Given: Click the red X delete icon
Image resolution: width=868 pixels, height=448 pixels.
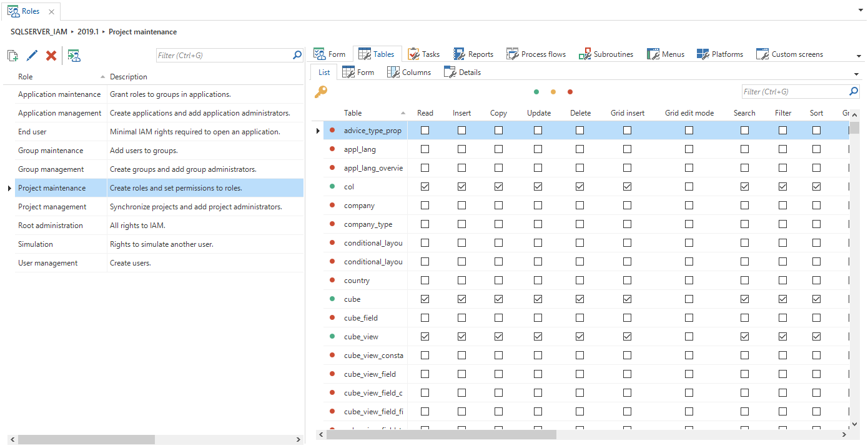Looking at the screenshot, I should pos(51,56).
